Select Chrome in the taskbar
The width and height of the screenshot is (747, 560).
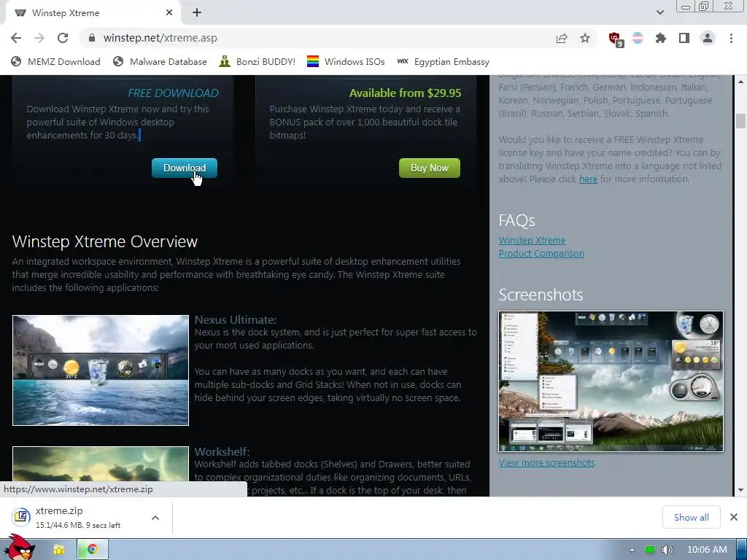point(93,550)
